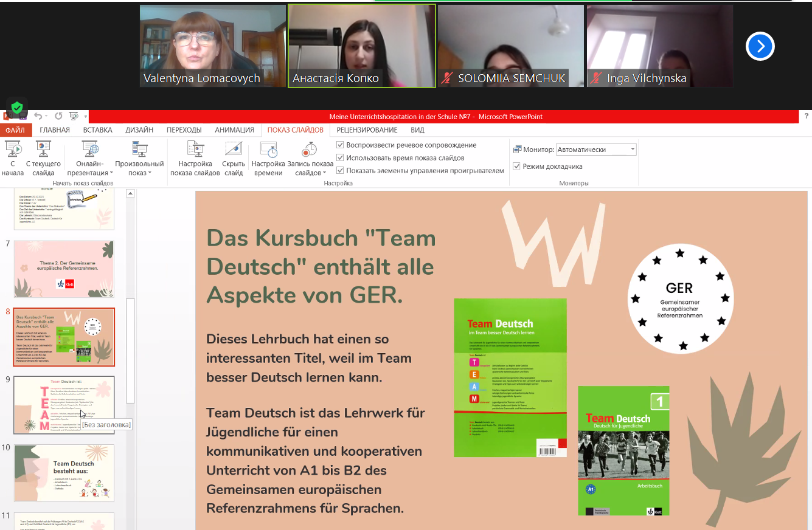The image size is (812, 530).
Task: Select slide 7 thumbnail in slide panel
Action: pos(64,269)
